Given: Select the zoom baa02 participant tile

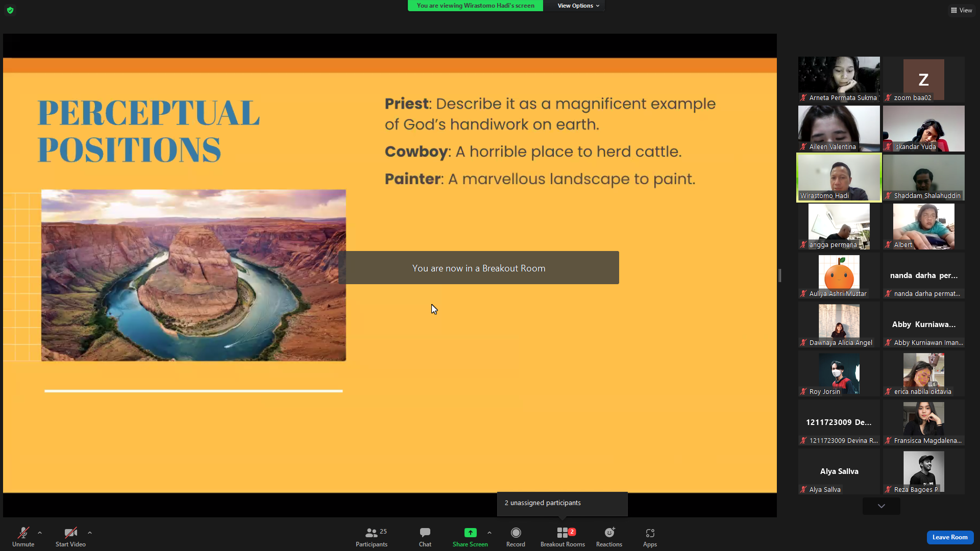Looking at the screenshot, I should pos(924,80).
